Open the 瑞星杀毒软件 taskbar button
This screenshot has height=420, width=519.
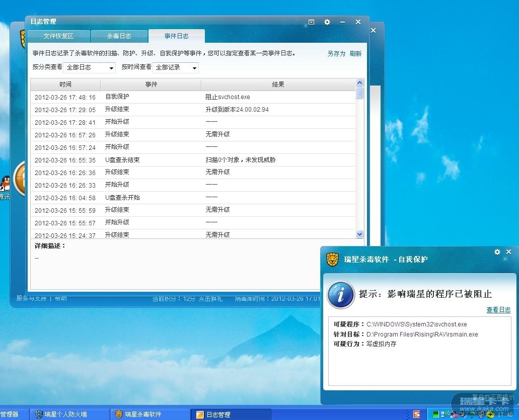coord(151,414)
